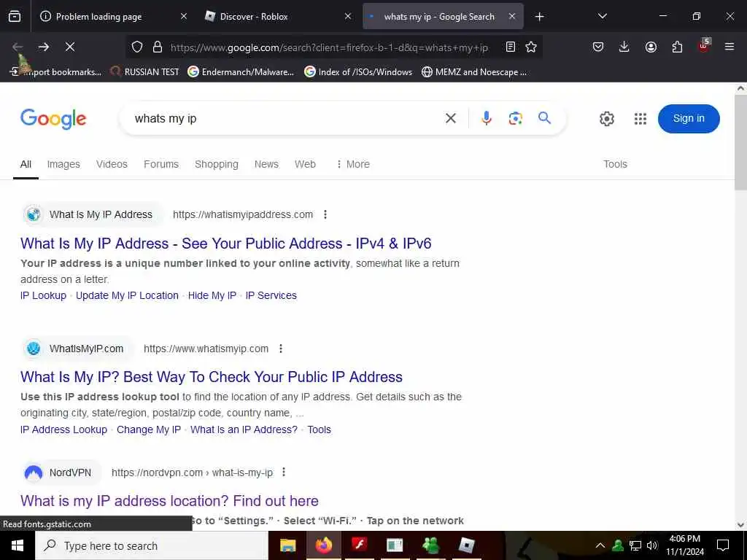Select the Shopping results tab
The height and width of the screenshot is (560, 747).
[x=216, y=164]
